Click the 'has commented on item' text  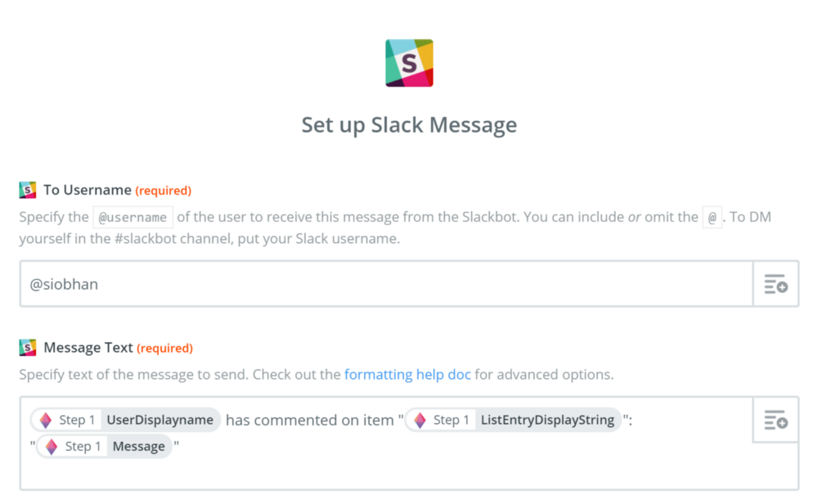click(x=310, y=420)
